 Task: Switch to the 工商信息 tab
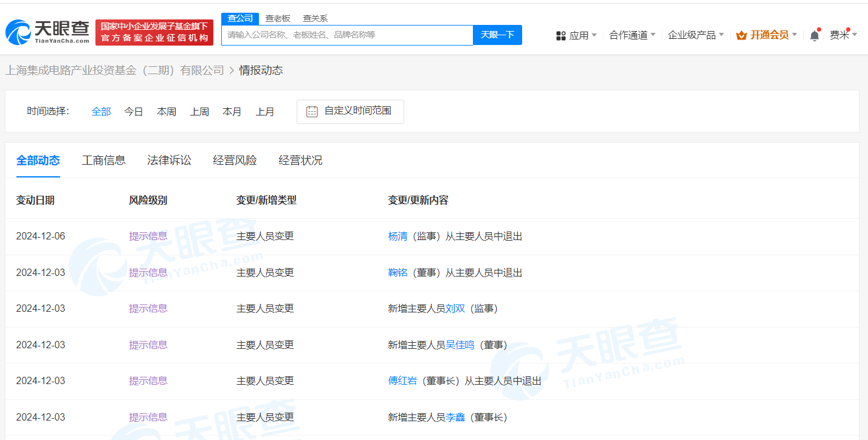104,160
